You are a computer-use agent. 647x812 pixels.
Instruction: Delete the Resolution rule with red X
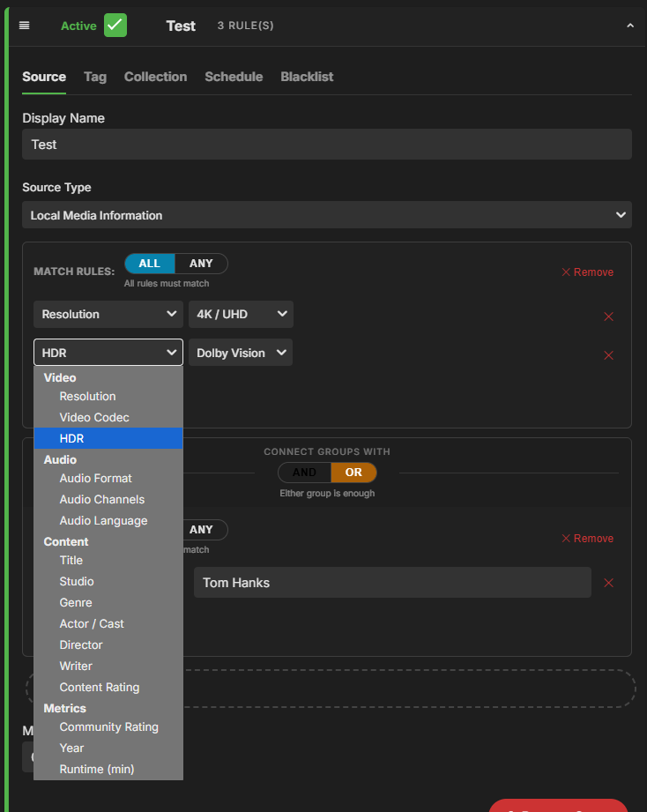point(607,317)
